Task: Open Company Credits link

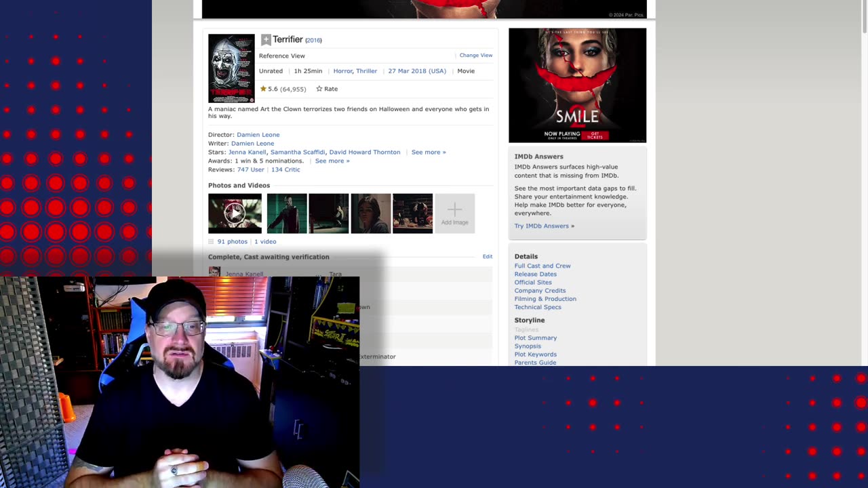Action: [540, 291]
